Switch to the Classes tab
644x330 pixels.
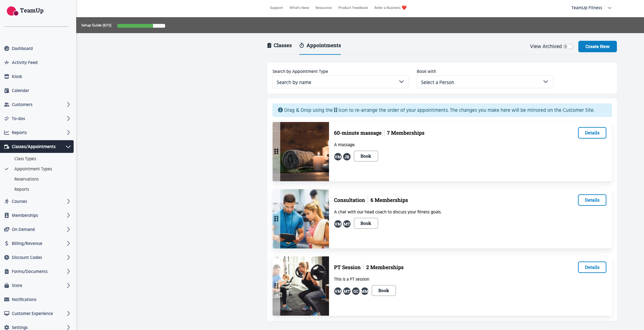[280, 46]
